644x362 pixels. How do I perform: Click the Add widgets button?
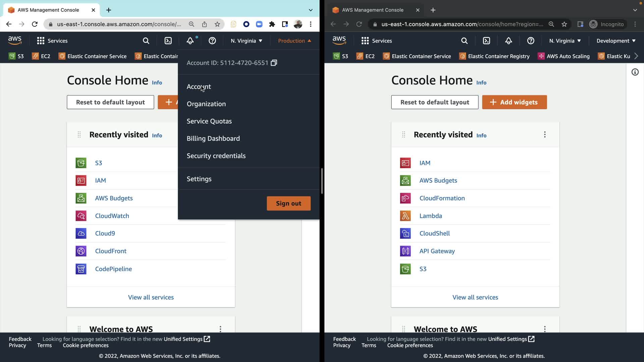point(514,102)
